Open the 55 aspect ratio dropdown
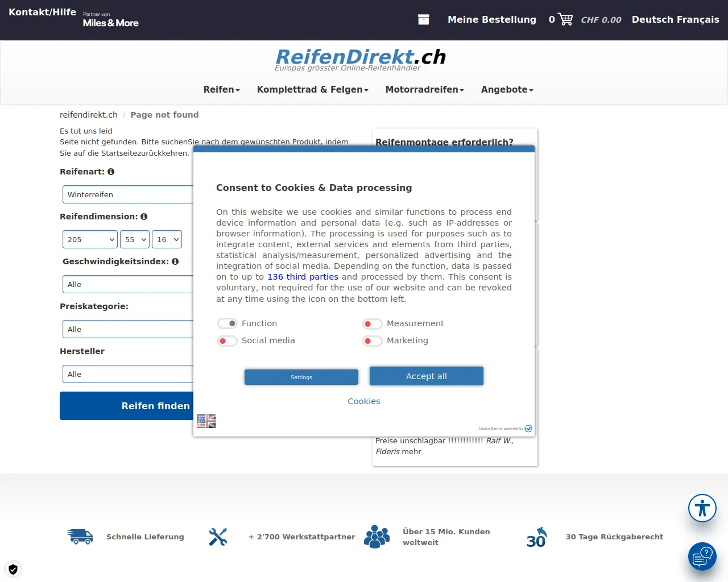728x582 pixels. [x=135, y=239]
